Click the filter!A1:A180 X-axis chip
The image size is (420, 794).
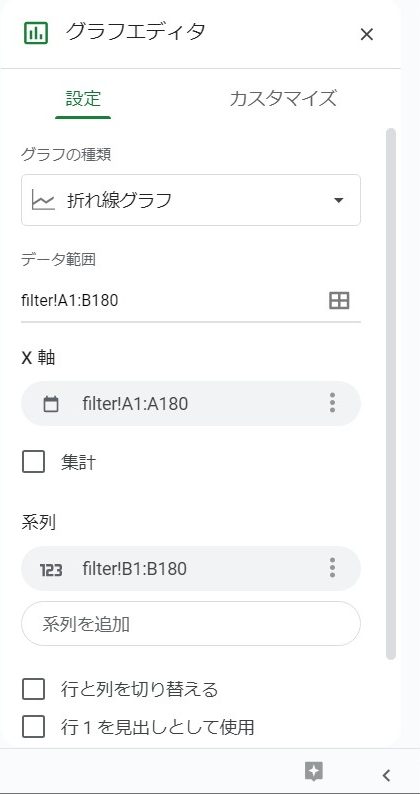190,404
